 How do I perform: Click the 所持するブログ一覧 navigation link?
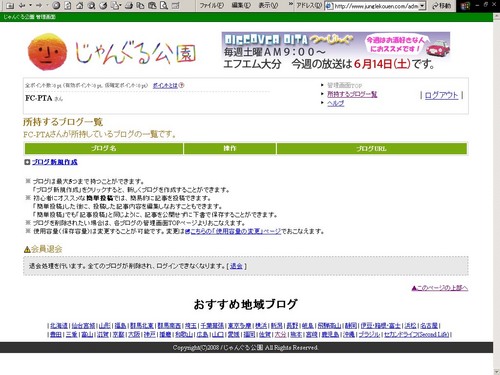[x=352, y=94]
